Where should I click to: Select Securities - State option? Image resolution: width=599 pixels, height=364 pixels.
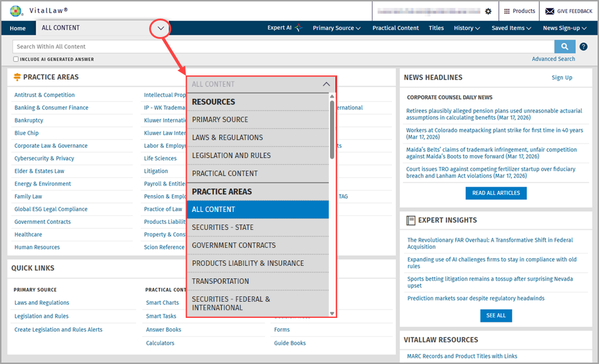258,227
